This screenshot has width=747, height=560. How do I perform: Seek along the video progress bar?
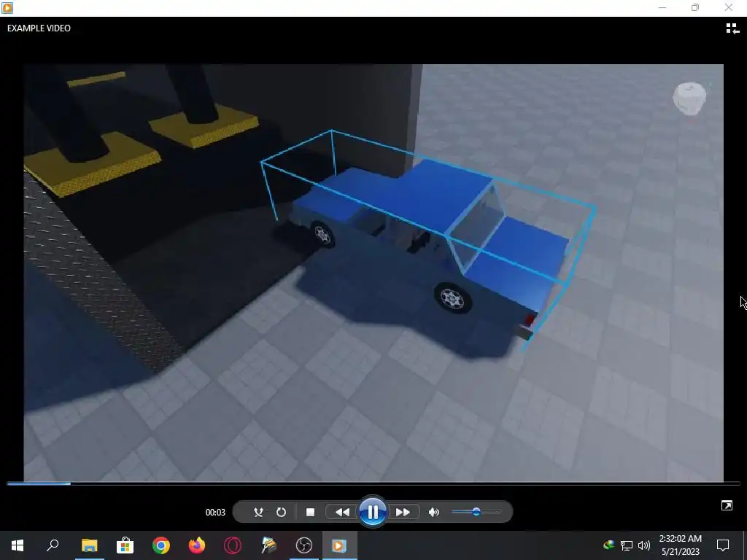pos(373,484)
